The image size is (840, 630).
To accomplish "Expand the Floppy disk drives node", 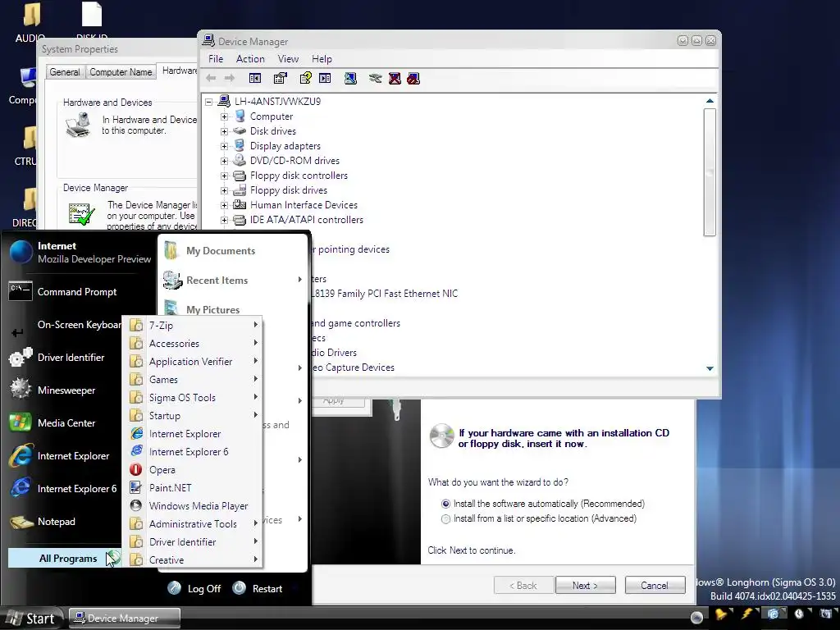I will [x=225, y=190].
